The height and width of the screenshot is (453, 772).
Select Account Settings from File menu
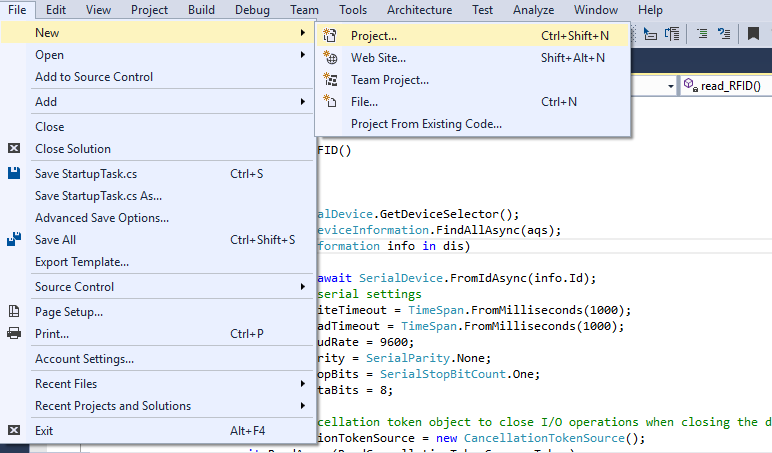[x=84, y=359]
